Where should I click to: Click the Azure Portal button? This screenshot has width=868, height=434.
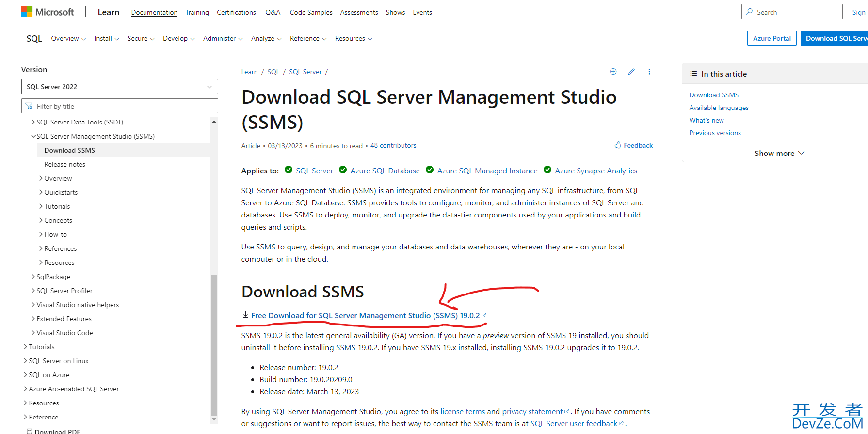pos(772,38)
